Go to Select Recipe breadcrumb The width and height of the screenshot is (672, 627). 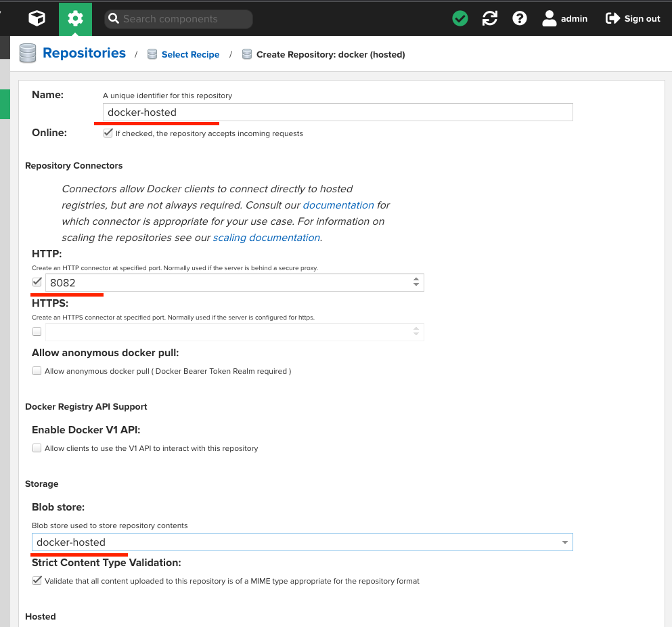point(190,55)
